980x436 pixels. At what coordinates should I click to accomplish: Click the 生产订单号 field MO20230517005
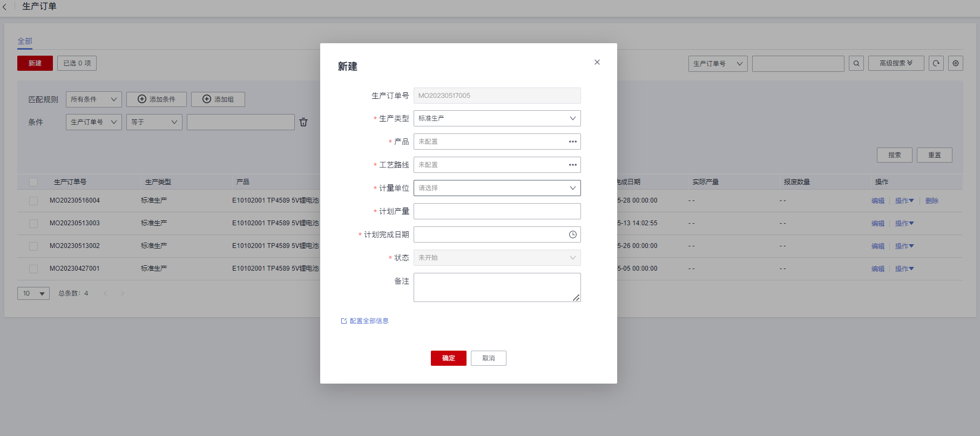click(x=497, y=96)
